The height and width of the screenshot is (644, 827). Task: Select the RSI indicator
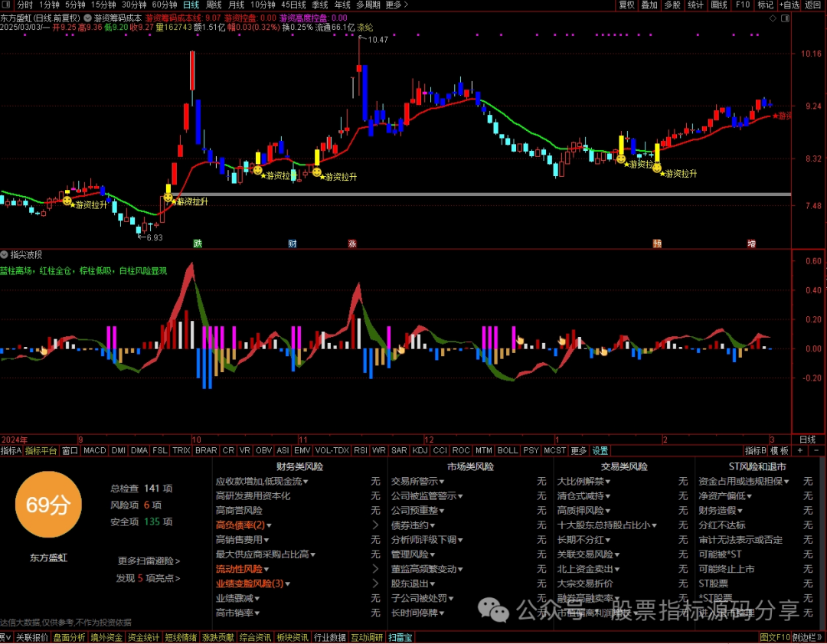coord(360,450)
